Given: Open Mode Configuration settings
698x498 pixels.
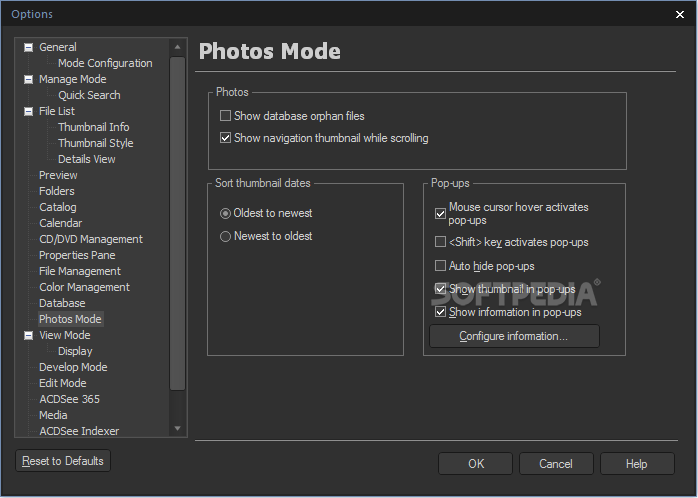Looking at the screenshot, I should click(105, 63).
